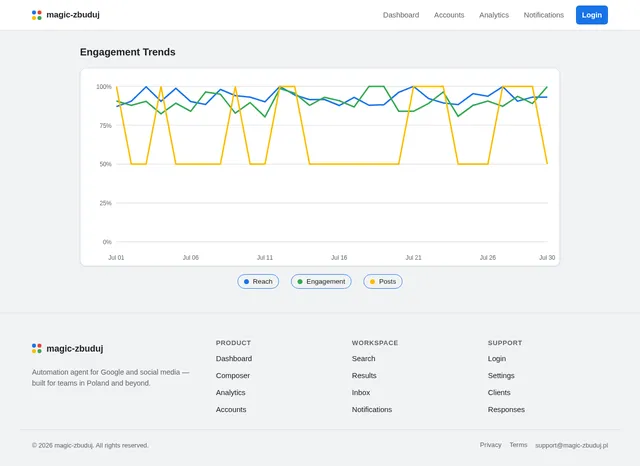Click the support@magic-zbuduj.pl email link

coord(571,445)
